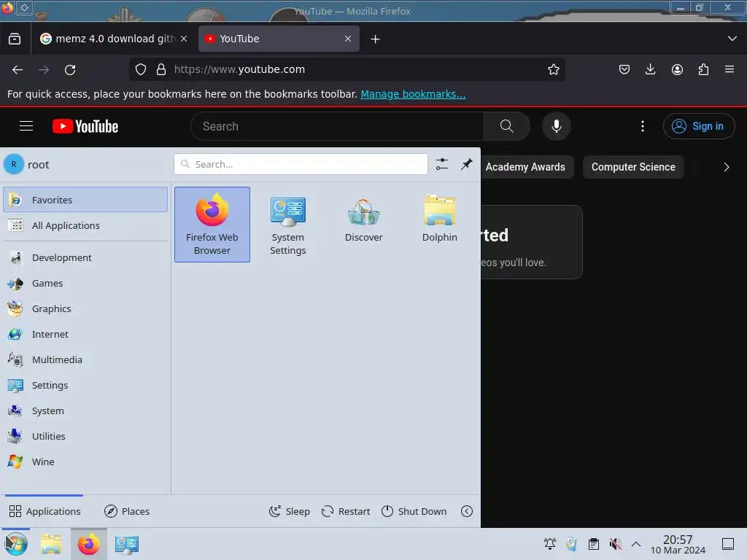Click the configure sliders icon beside the launcher search
747x560 pixels.
pyautogui.click(x=442, y=164)
